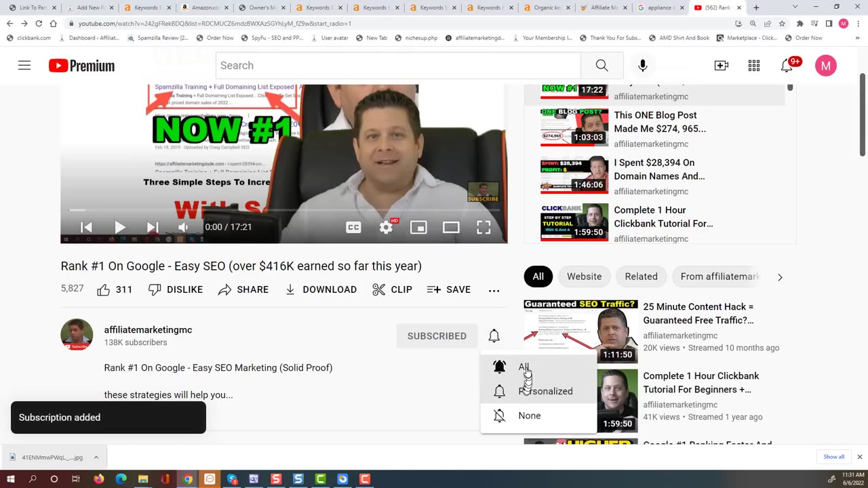Select Personalized notifications option
Screen dimensions: 868x488
click(x=538, y=391)
